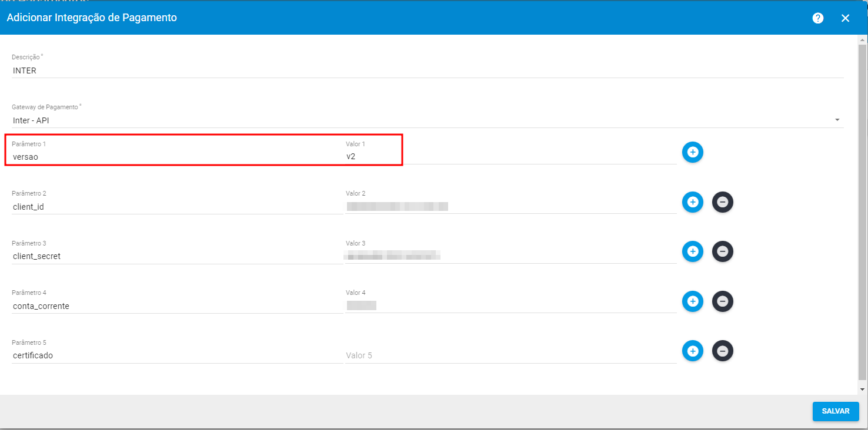Remove the conta_corrente parameter row
Viewport: 868px width, 430px height.
pyautogui.click(x=723, y=301)
